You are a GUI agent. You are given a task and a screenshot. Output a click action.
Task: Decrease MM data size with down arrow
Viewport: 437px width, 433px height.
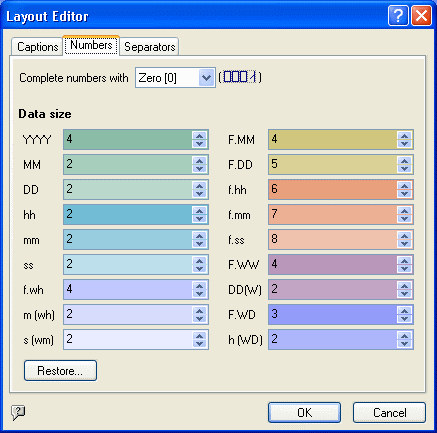point(200,168)
